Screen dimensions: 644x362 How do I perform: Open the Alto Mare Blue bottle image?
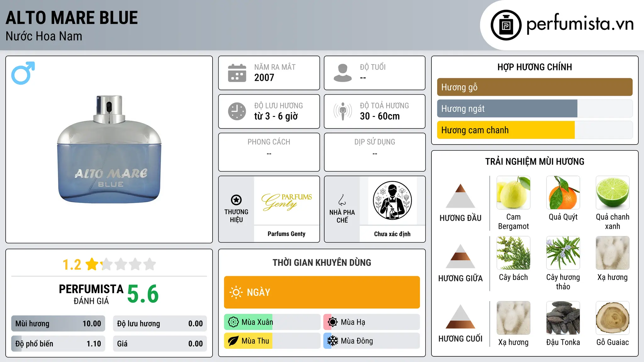(x=109, y=149)
